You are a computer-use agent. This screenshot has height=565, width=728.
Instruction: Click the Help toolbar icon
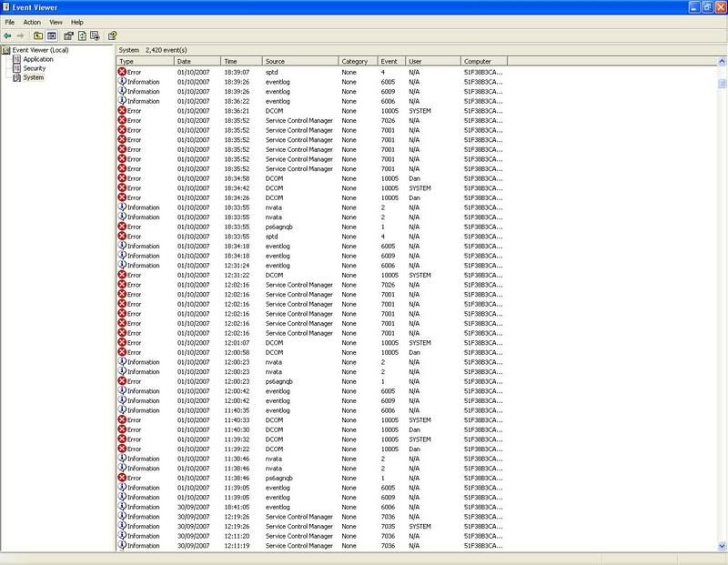pos(112,35)
